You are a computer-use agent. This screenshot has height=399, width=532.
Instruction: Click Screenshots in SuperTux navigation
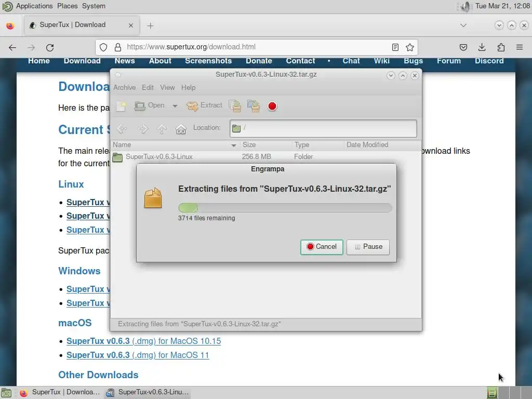pos(208,61)
